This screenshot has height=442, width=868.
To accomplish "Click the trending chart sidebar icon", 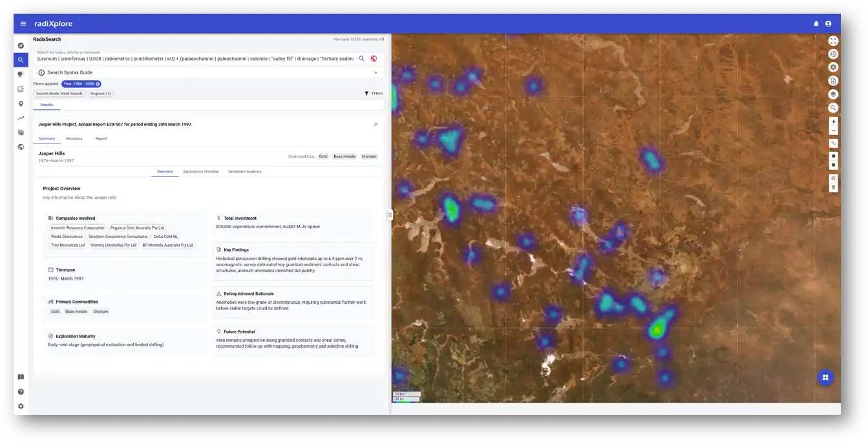I will coord(21,118).
